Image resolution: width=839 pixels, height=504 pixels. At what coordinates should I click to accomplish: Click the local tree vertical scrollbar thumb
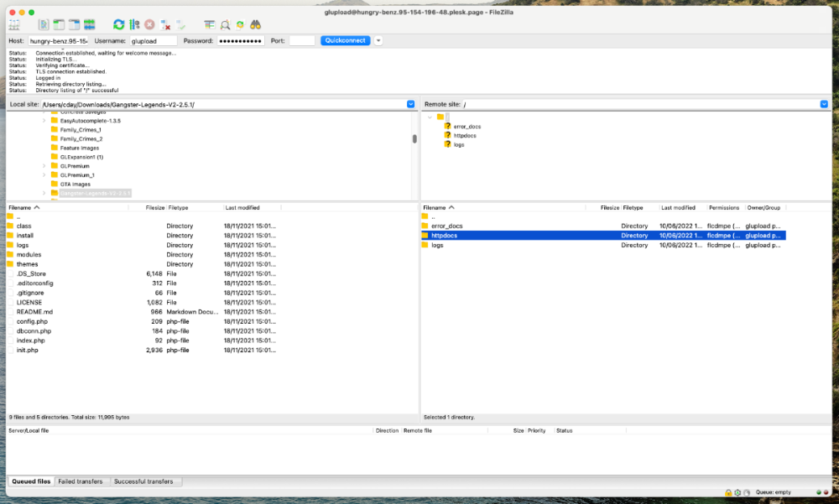pyautogui.click(x=414, y=138)
